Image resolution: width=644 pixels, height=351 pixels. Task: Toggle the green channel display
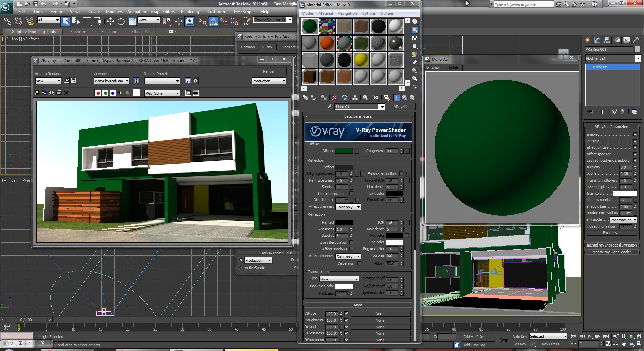point(105,93)
